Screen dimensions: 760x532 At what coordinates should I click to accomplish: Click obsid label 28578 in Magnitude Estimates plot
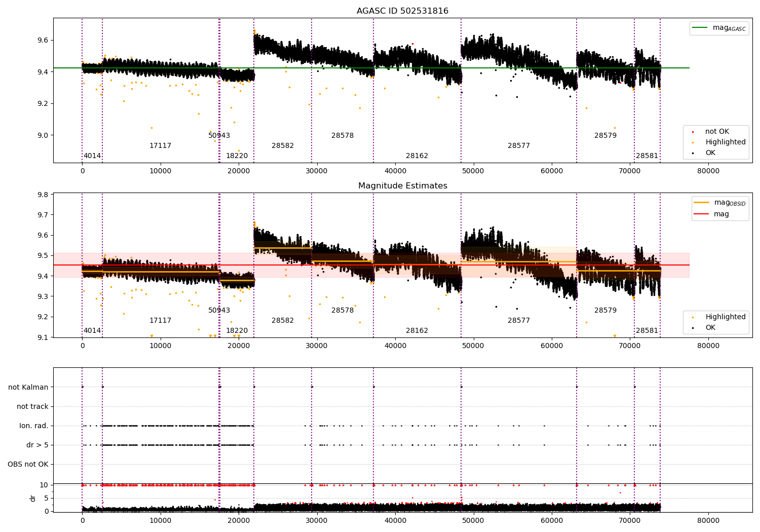coord(343,311)
